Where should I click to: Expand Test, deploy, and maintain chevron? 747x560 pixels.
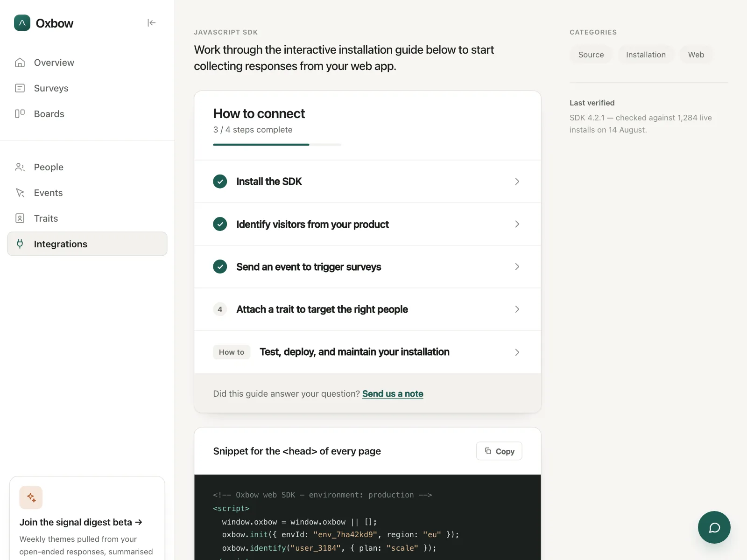click(517, 352)
